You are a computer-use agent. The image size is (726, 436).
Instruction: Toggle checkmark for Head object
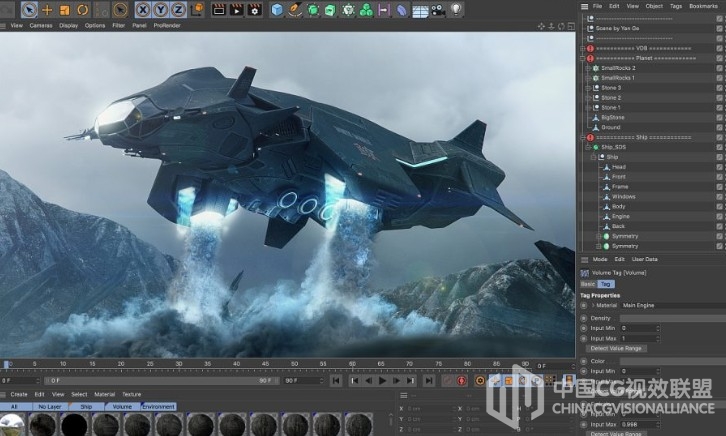pos(720,167)
